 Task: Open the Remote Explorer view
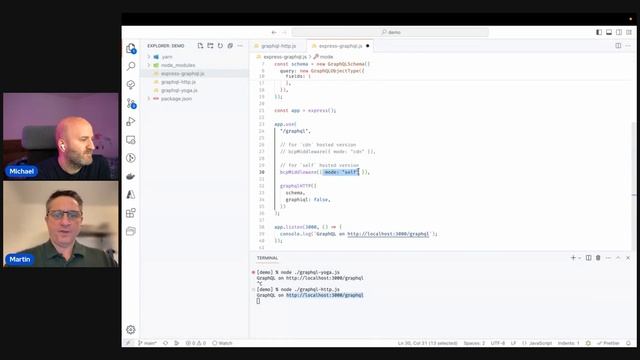[131, 140]
